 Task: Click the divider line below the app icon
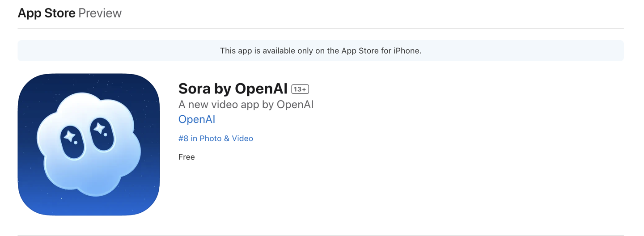320,235
